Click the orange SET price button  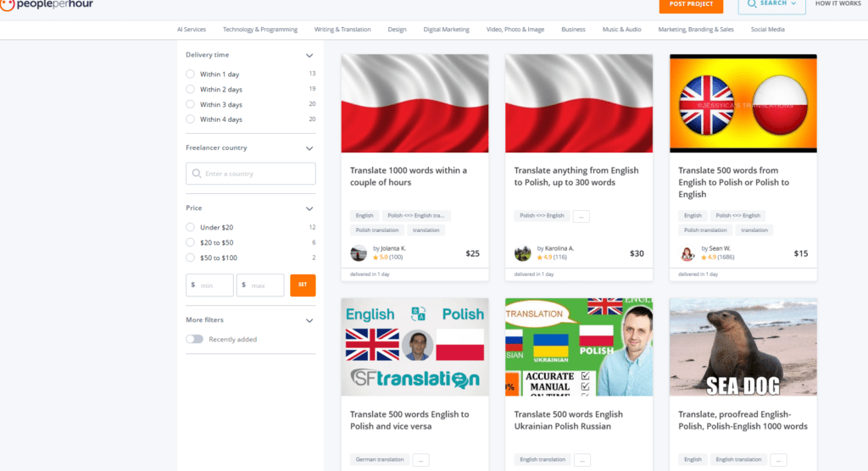(303, 285)
